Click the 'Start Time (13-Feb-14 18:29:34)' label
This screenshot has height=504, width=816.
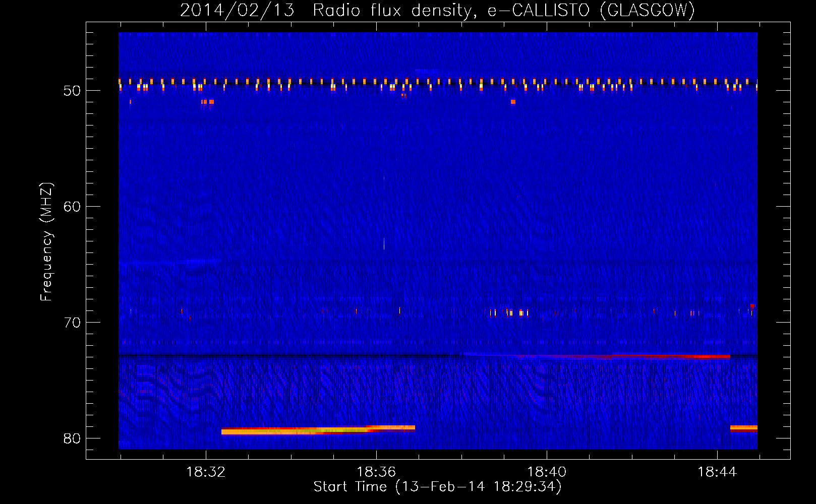point(437,487)
